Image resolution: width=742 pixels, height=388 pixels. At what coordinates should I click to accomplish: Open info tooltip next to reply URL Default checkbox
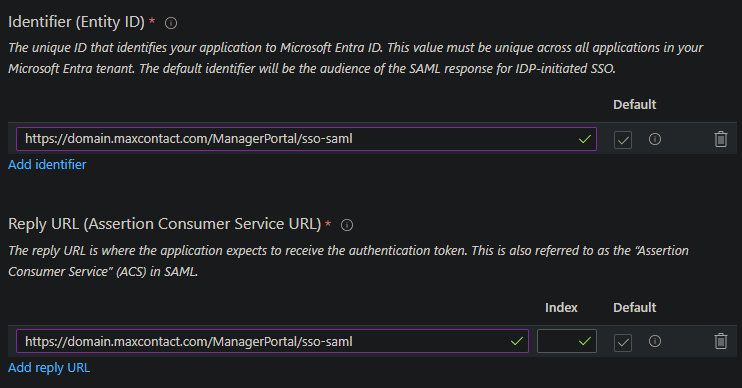(655, 341)
